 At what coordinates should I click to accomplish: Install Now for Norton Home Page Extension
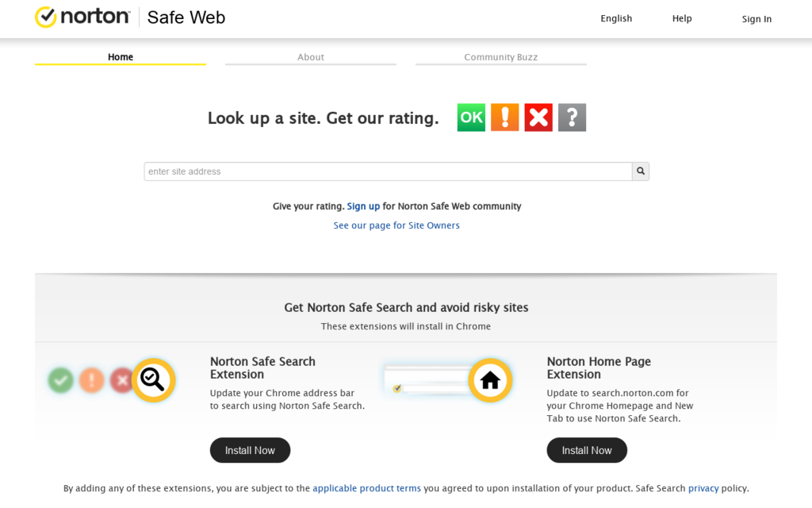[587, 451]
